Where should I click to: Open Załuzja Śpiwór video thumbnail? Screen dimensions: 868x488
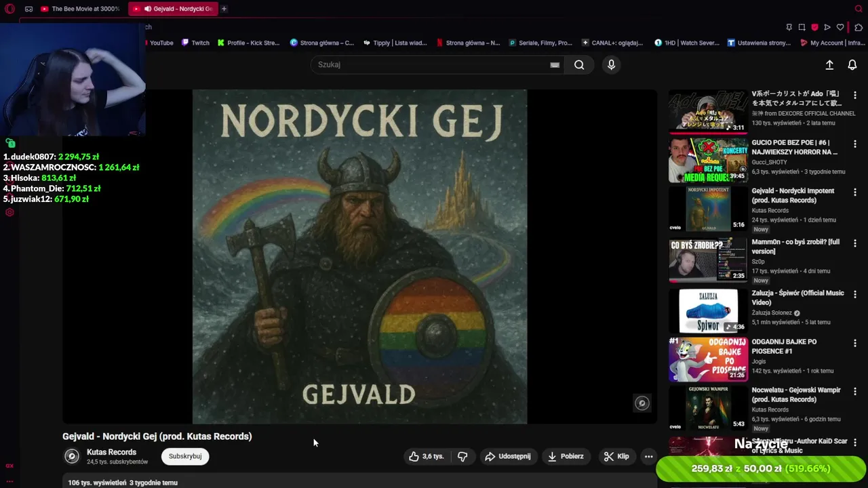pos(708,311)
